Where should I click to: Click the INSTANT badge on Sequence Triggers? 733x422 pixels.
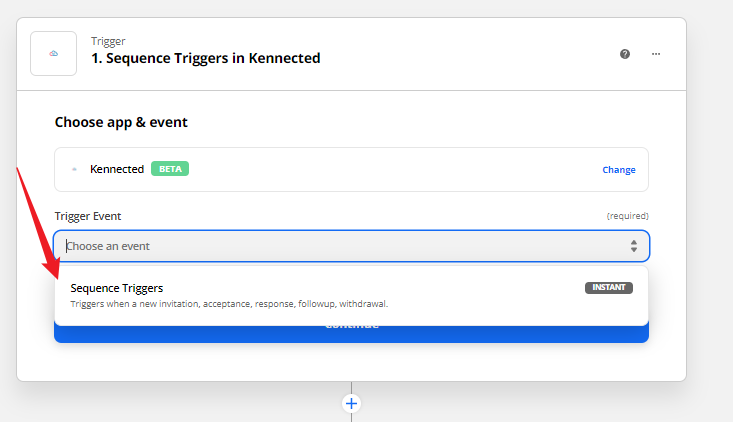click(x=609, y=287)
